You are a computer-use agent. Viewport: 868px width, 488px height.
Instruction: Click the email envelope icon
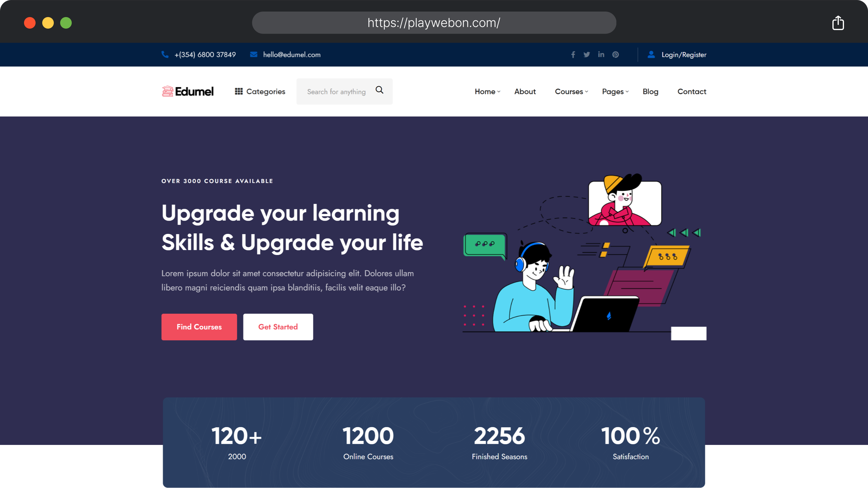tap(254, 55)
